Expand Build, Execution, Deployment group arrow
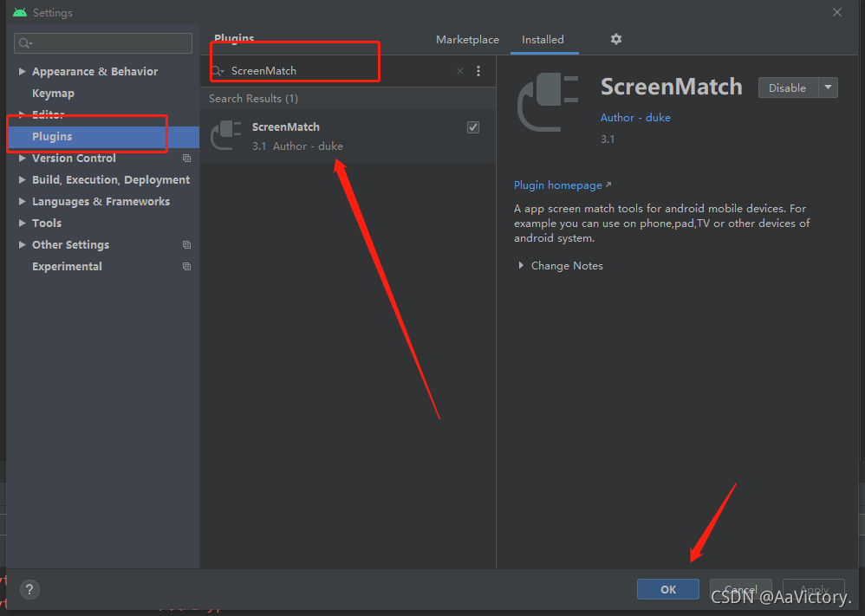 tap(22, 180)
